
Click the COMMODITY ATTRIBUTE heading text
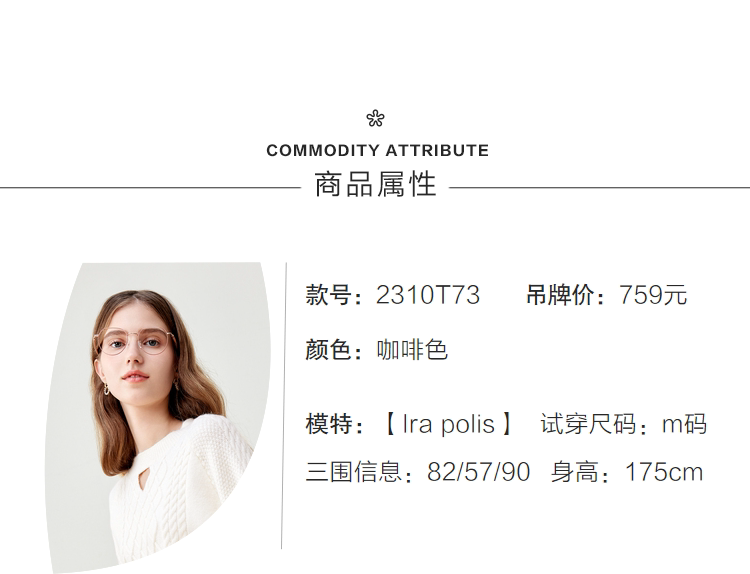377,151
